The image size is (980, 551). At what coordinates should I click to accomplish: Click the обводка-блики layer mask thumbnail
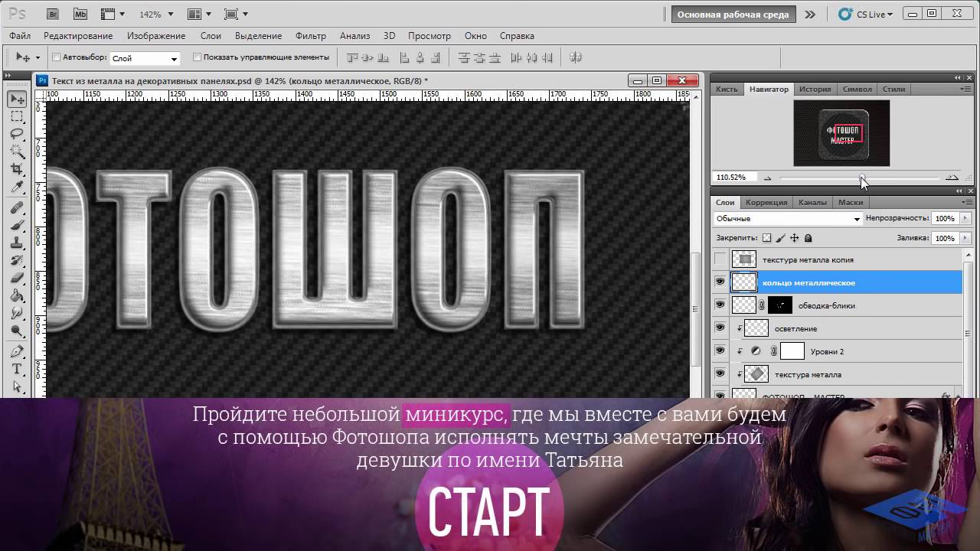[x=780, y=305]
